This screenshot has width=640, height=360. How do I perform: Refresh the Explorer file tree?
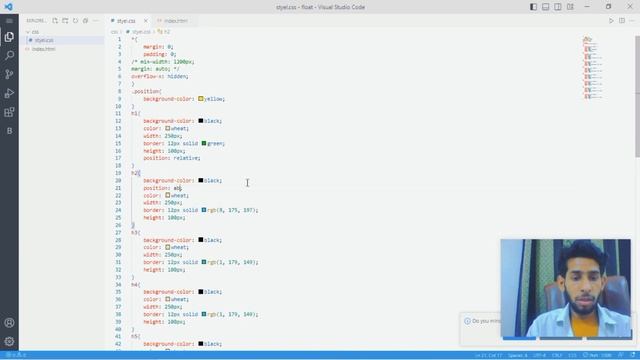(x=76, y=20)
